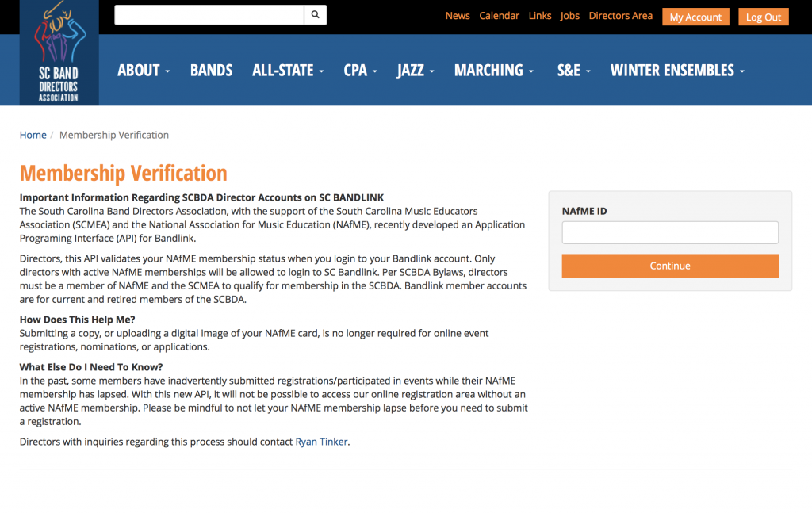Open the MARCHING dropdown menu
This screenshot has height=513, width=812.
[493, 70]
